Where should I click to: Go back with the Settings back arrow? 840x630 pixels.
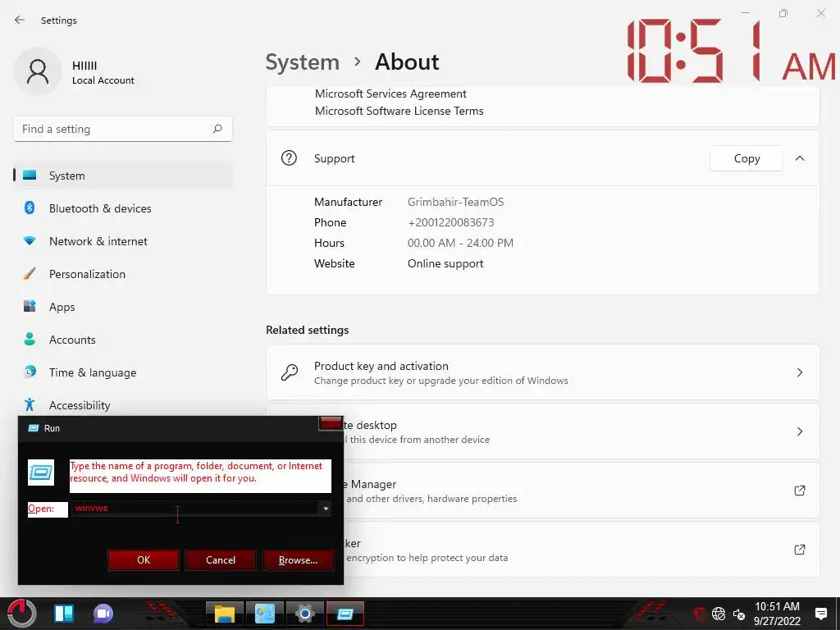point(20,20)
